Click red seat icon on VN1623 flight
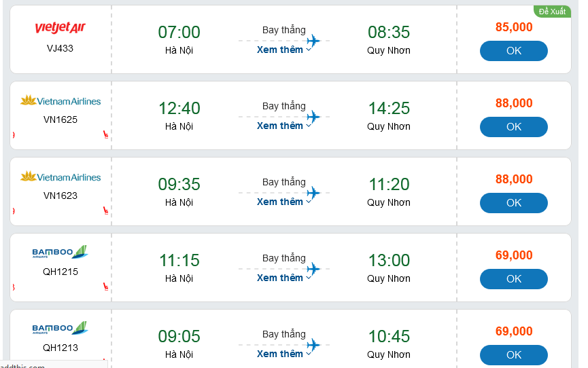This screenshot has width=588, height=368. click(x=105, y=210)
